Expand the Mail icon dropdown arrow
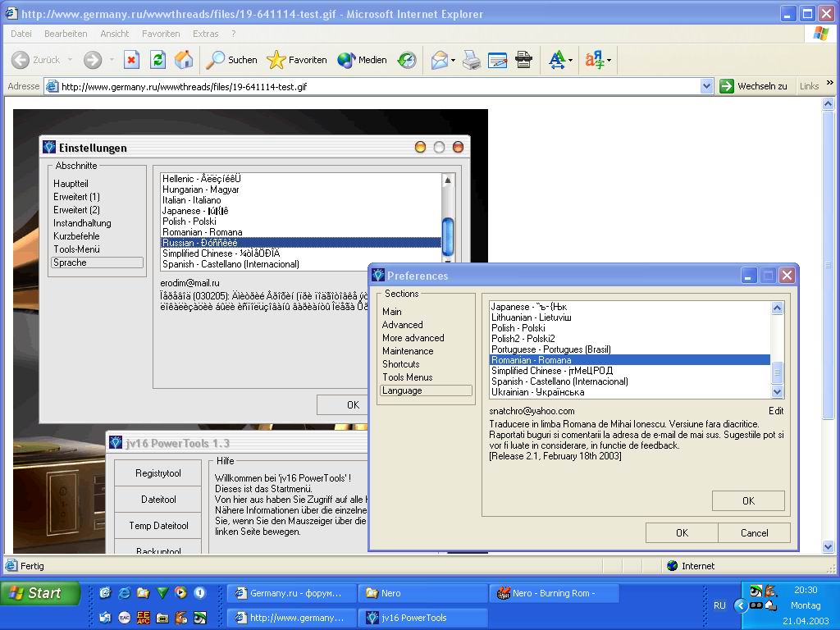The image size is (840, 630). (453, 60)
